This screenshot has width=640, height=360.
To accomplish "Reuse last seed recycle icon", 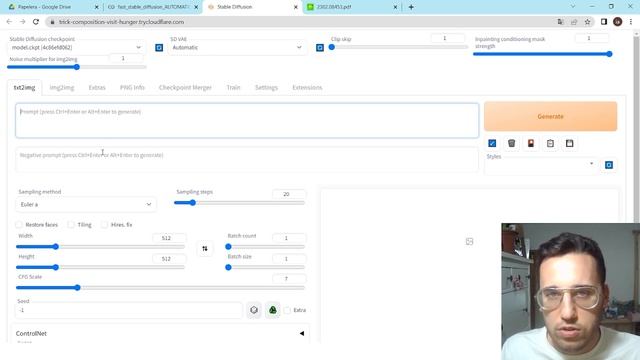I will [273, 310].
